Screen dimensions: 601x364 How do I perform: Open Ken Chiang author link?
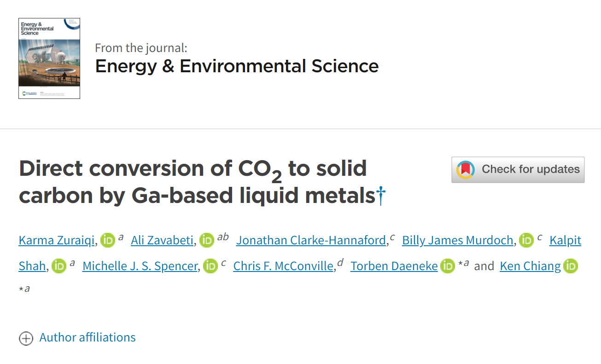click(530, 266)
